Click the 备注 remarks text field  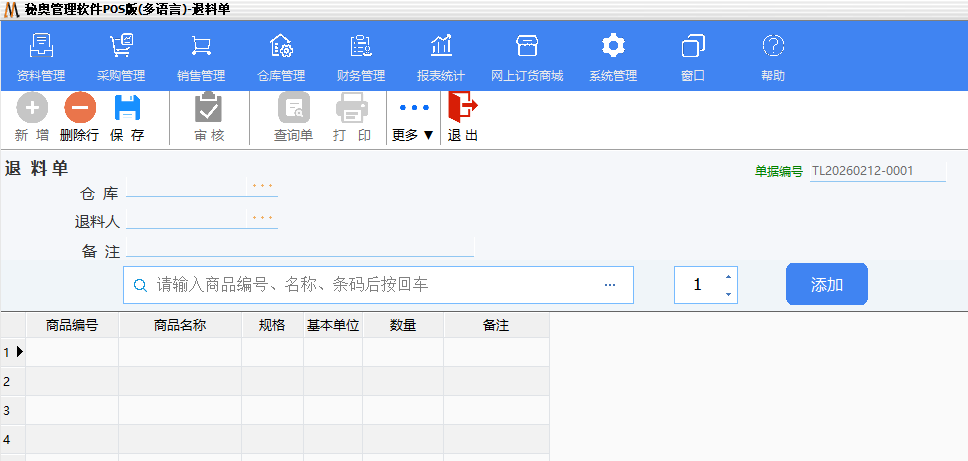pyautogui.click(x=299, y=250)
